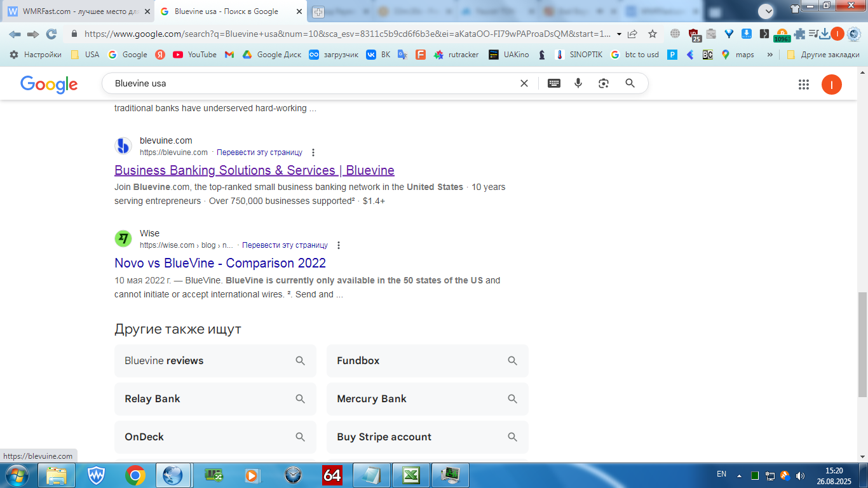Go back with the browser back arrow

click(15, 34)
